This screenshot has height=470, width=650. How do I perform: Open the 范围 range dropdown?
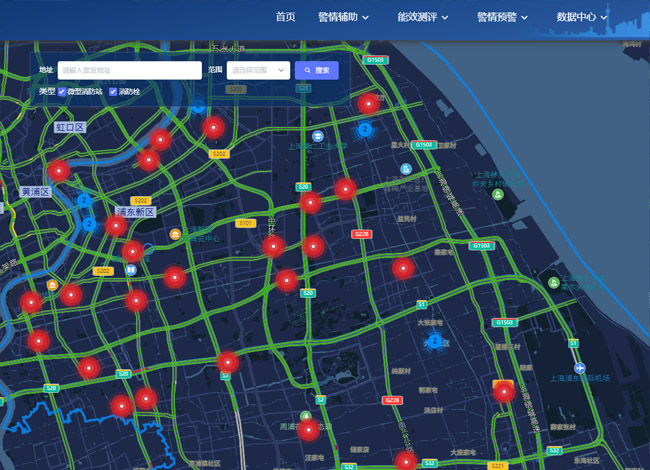tap(259, 70)
